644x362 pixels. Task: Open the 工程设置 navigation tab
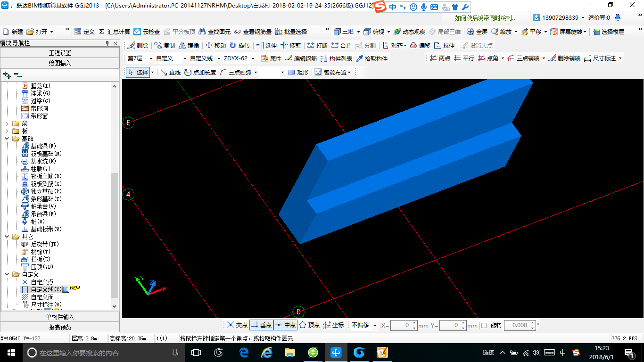coord(60,53)
